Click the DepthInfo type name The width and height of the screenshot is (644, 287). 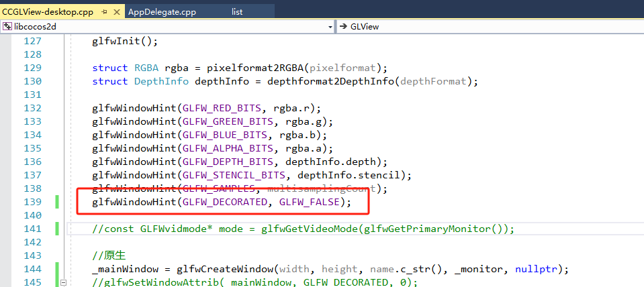[161, 81]
